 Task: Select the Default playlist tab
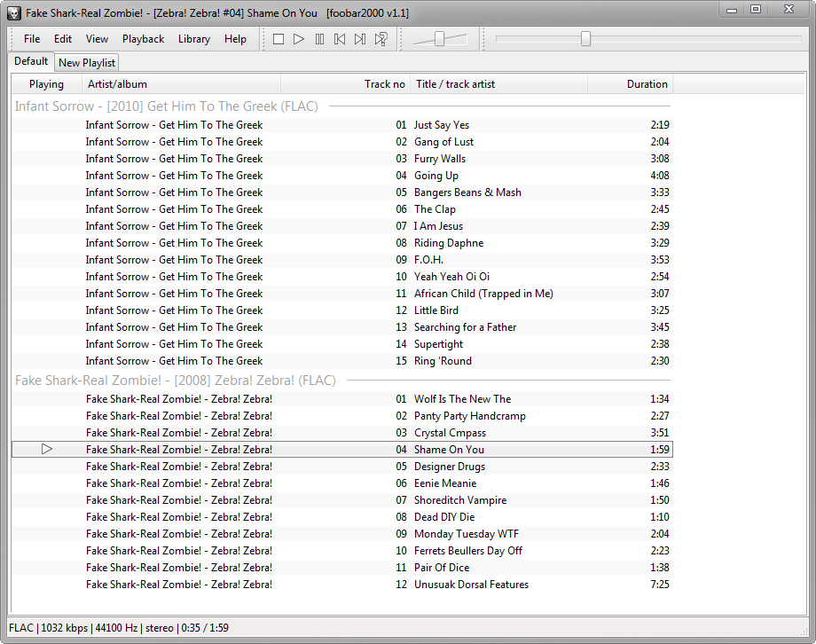pos(31,61)
